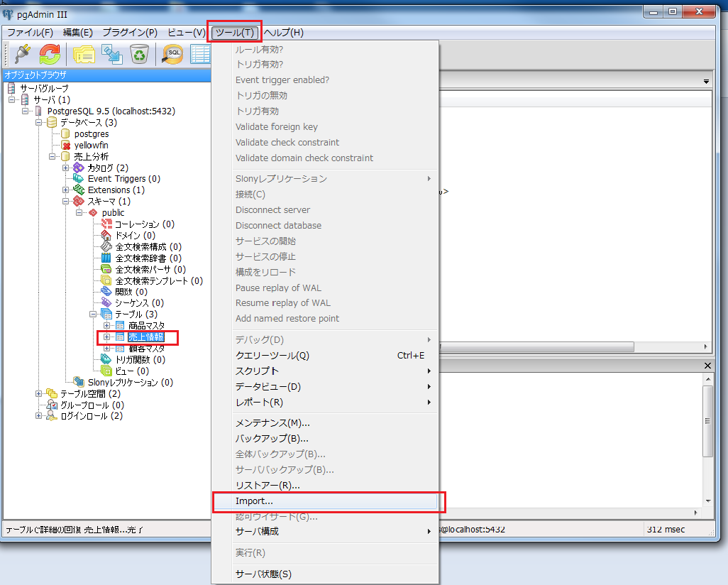
Task: Select the グループロール (0) node
Action: coord(92,405)
